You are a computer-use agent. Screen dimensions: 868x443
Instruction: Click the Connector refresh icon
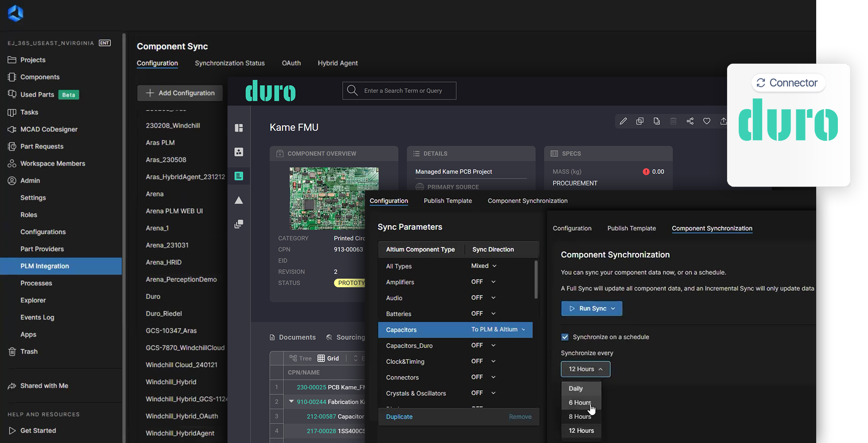tap(761, 83)
